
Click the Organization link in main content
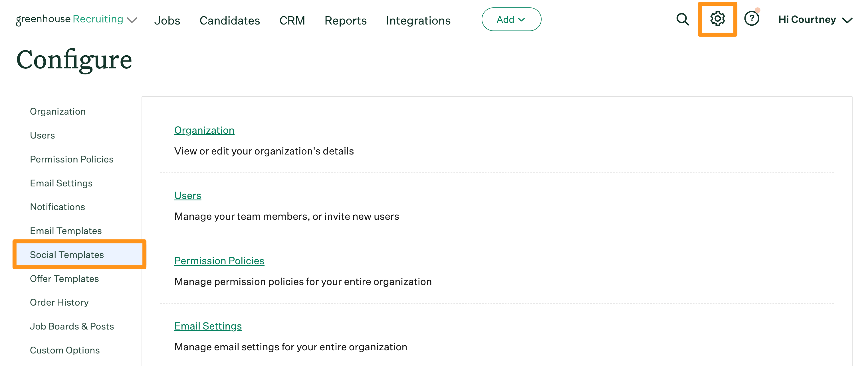[x=204, y=130]
